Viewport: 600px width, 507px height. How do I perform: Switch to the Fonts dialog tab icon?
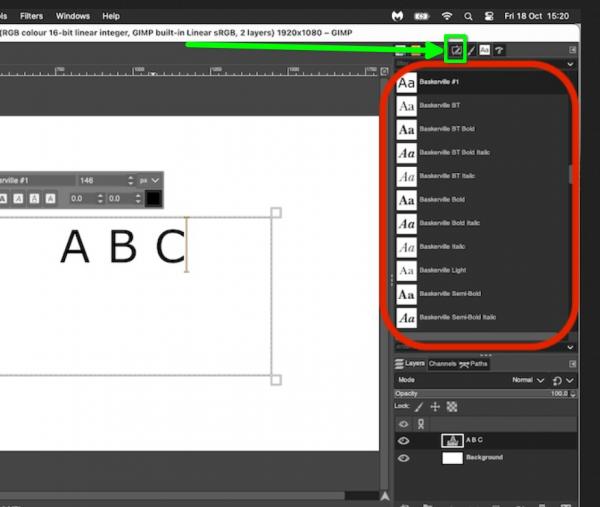tap(484, 50)
